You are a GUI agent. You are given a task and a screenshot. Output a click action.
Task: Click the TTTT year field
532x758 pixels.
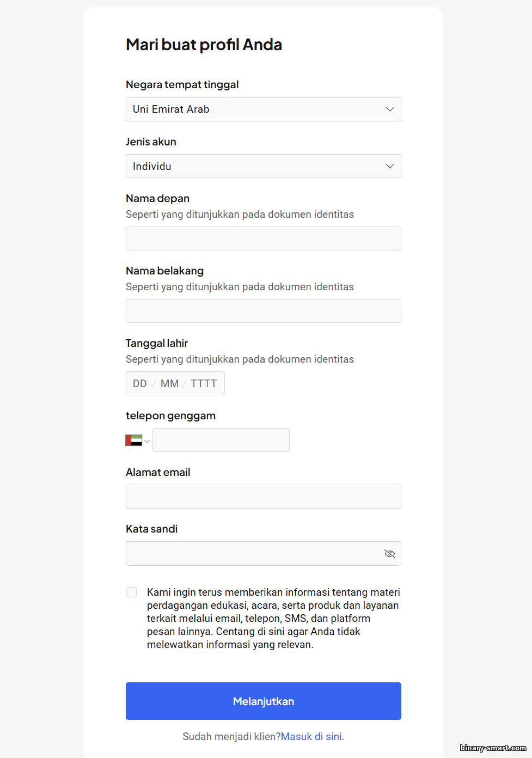(204, 383)
